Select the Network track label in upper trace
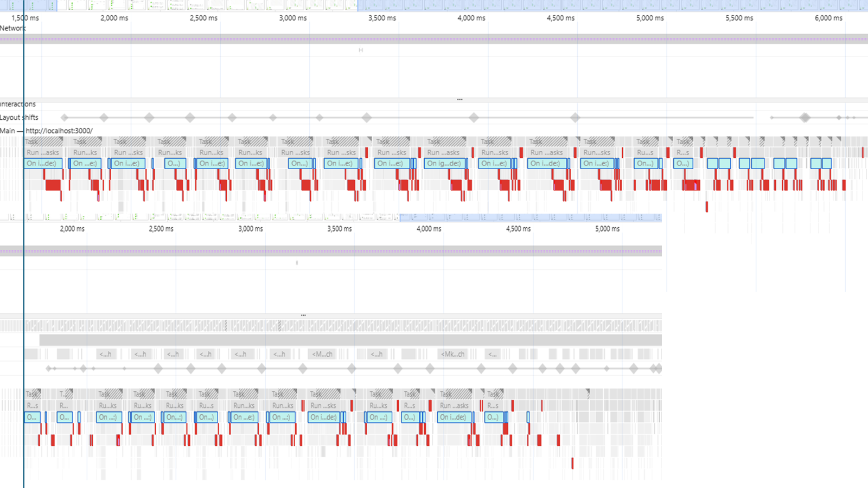The image size is (868, 488). pos(12,28)
